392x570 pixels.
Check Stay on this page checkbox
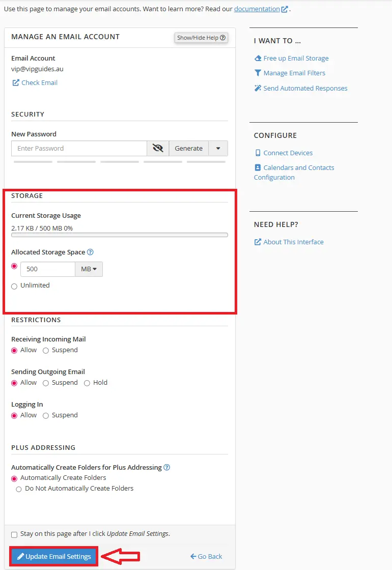(14, 534)
